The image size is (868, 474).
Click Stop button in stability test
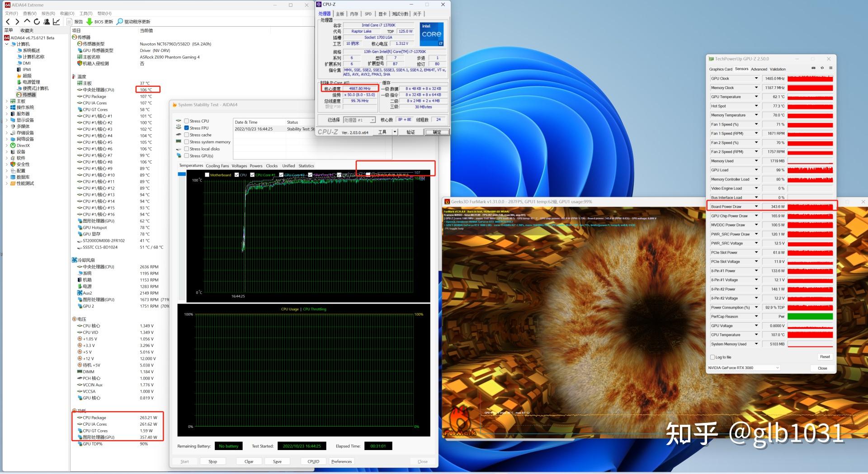(x=212, y=461)
